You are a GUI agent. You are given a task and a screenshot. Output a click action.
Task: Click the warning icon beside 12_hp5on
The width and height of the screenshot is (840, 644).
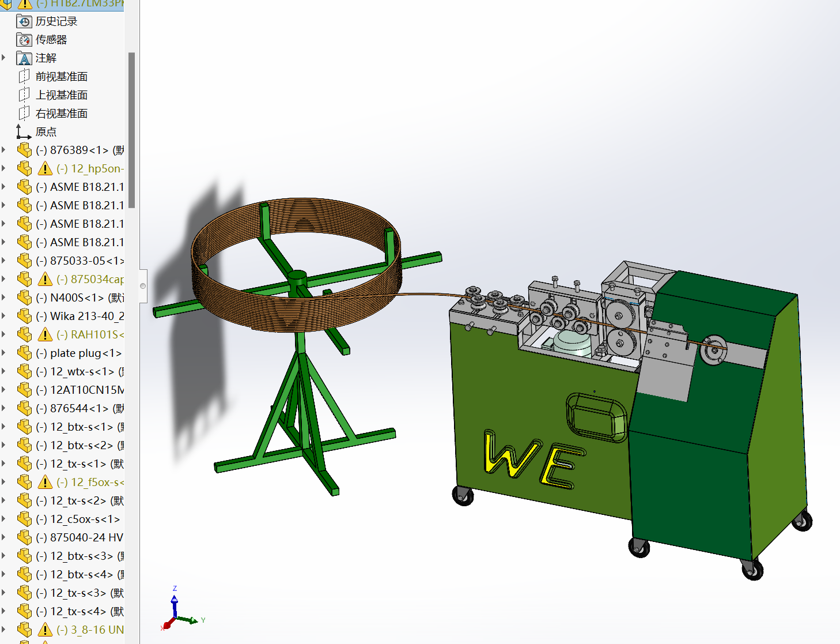(45, 169)
